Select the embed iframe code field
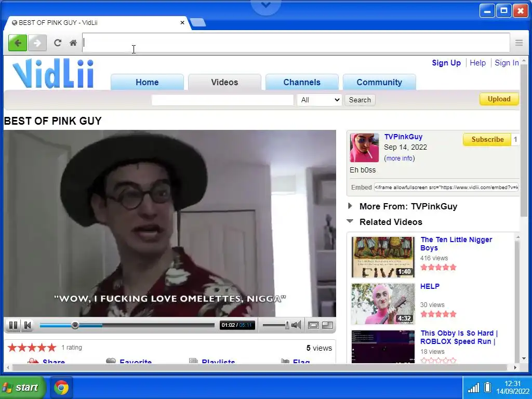 click(446, 187)
